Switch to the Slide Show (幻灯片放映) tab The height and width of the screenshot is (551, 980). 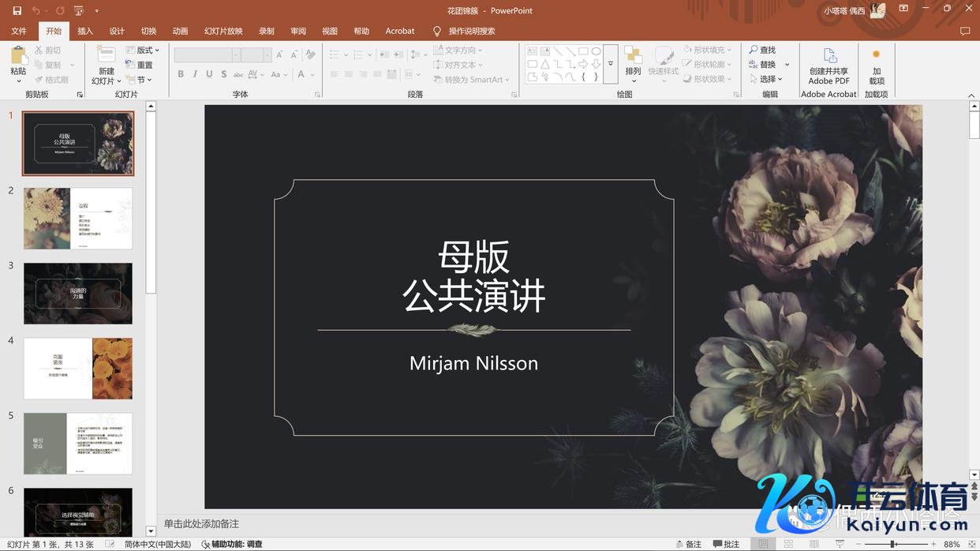coord(223,31)
